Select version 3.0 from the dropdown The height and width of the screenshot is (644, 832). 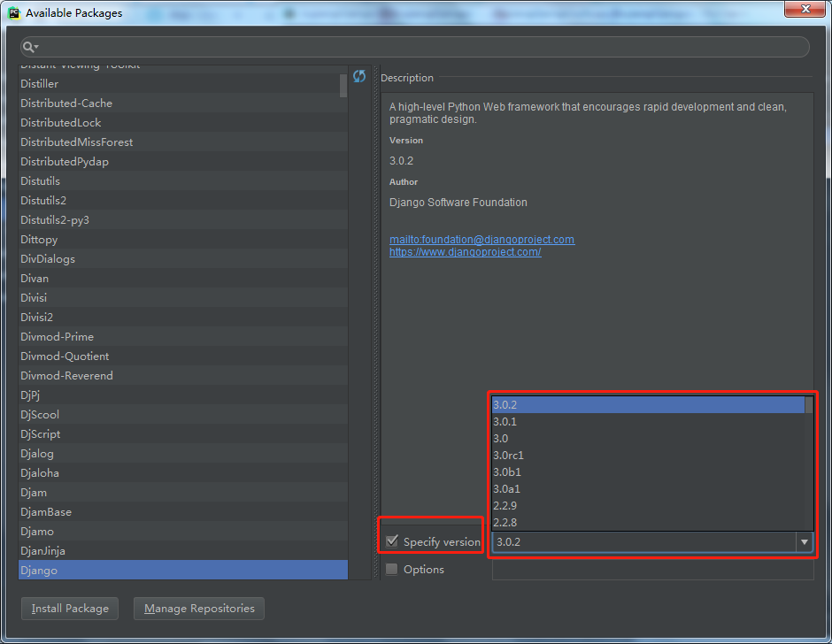(x=648, y=439)
